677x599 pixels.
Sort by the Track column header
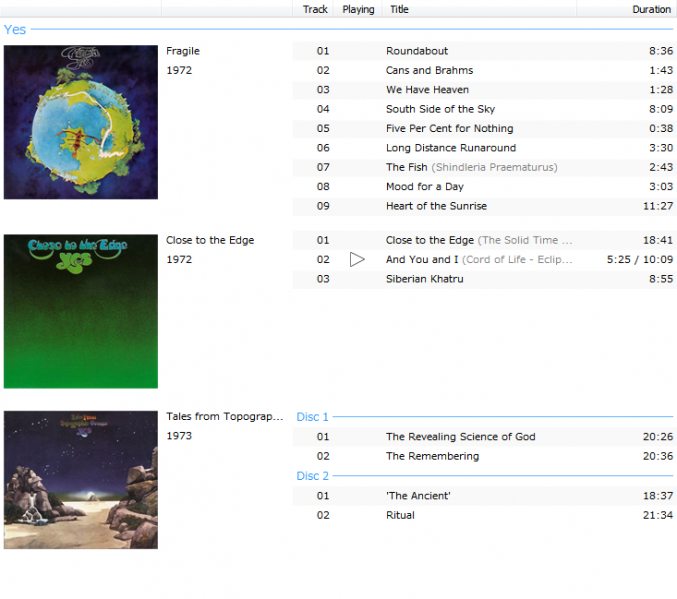(315, 9)
